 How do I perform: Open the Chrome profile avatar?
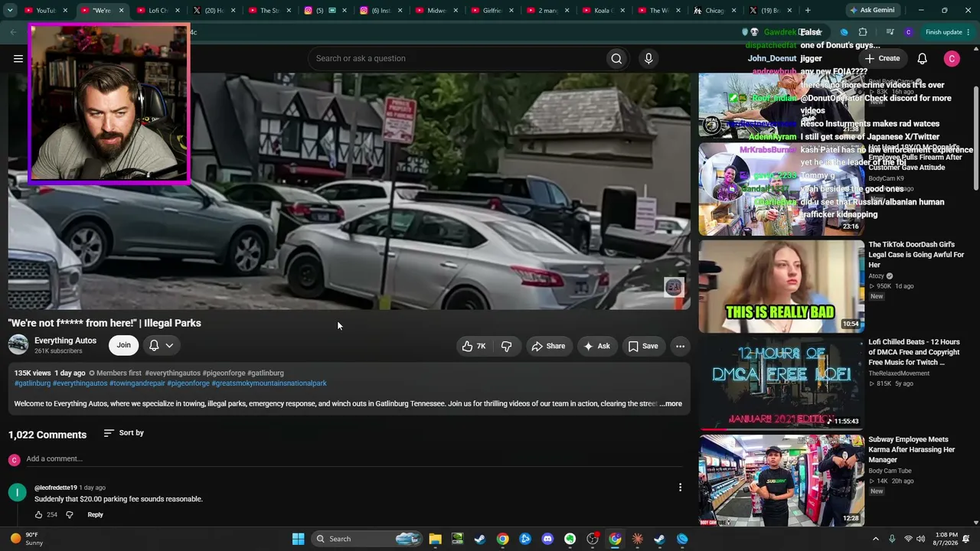tap(908, 32)
